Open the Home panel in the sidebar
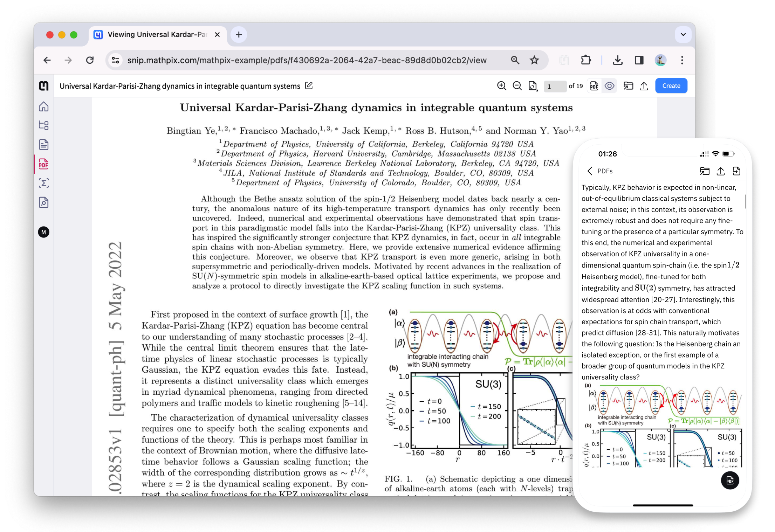This screenshot has height=532, width=775. coord(43,107)
